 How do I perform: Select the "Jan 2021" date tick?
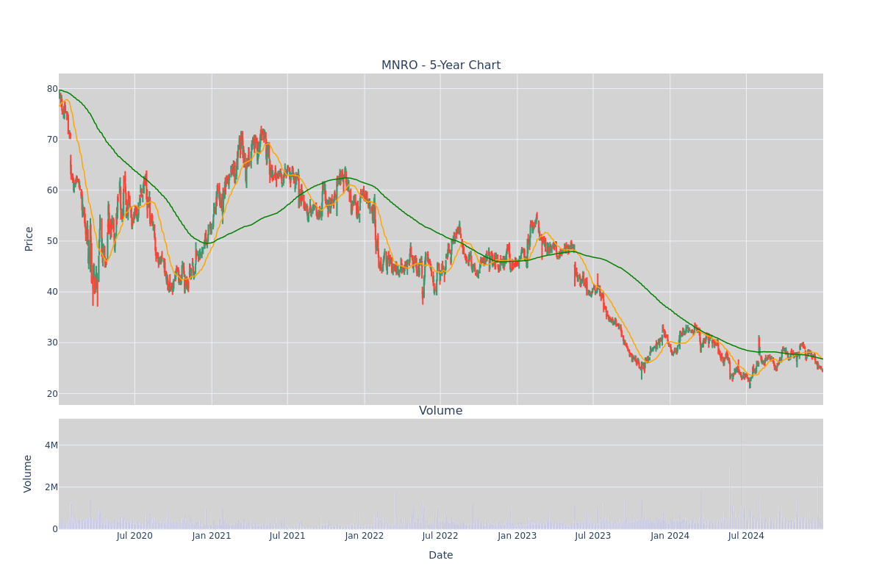[212, 536]
